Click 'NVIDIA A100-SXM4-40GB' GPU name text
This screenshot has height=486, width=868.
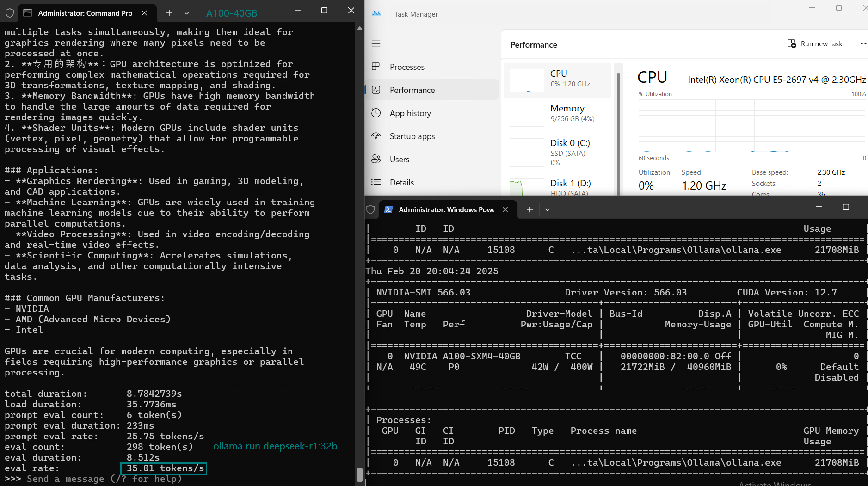coord(462,357)
